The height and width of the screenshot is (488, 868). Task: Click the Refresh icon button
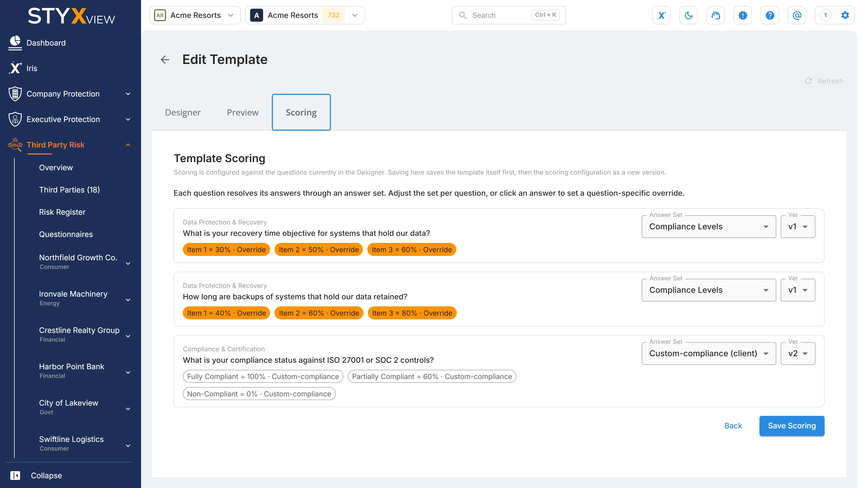[x=824, y=81]
